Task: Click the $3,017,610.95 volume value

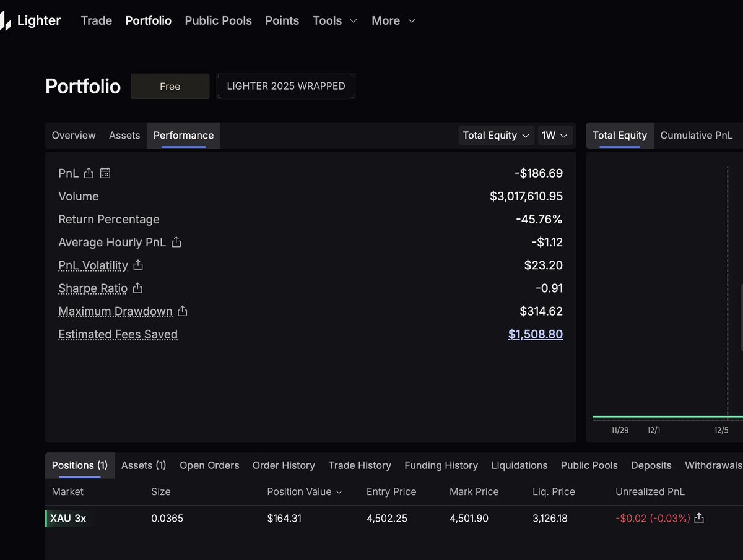Action: point(526,196)
